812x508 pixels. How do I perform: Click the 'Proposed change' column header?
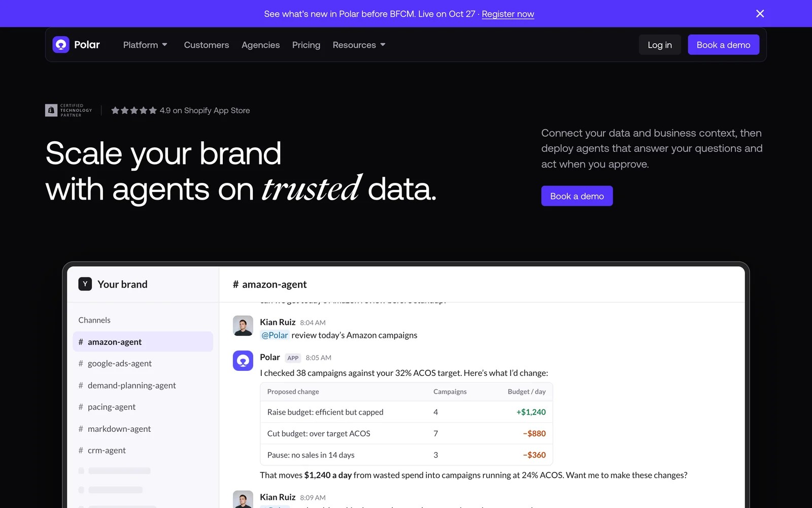click(x=293, y=392)
